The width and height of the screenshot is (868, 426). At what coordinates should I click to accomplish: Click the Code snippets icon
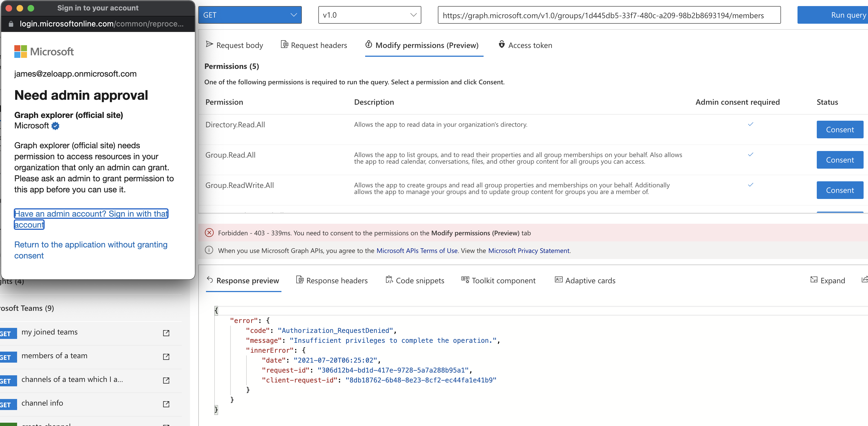click(389, 280)
